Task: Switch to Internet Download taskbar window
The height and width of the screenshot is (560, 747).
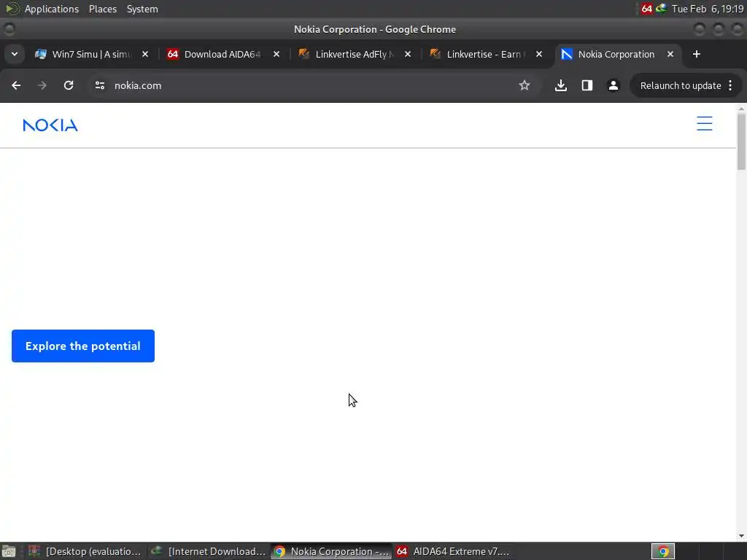Action: pyautogui.click(x=209, y=551)
